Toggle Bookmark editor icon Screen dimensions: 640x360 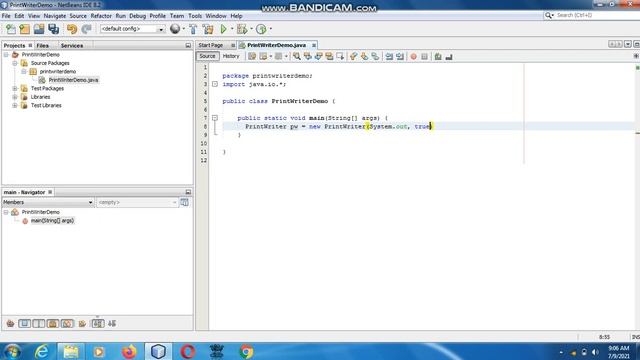[x=375, y=56]
